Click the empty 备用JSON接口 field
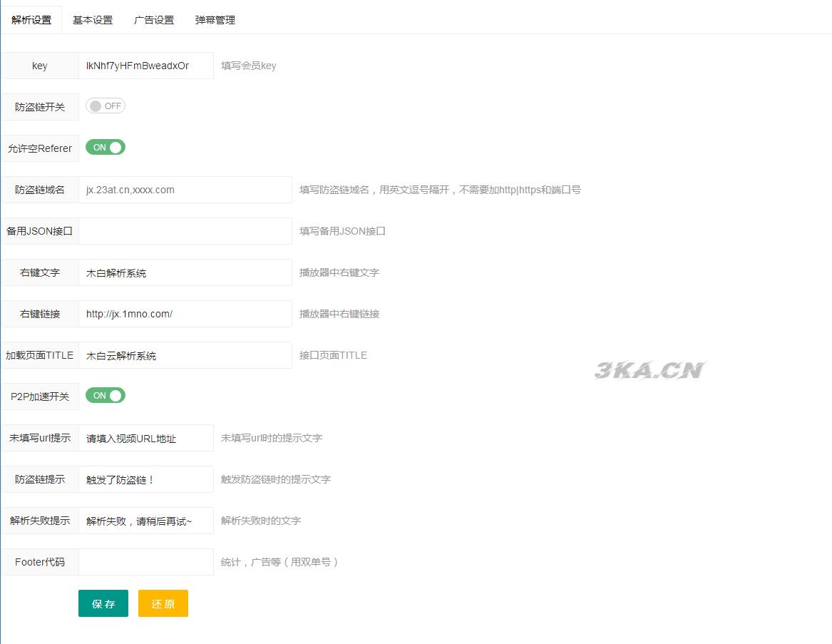Viewport: 832px width, 644px height. tap(185, 230)
